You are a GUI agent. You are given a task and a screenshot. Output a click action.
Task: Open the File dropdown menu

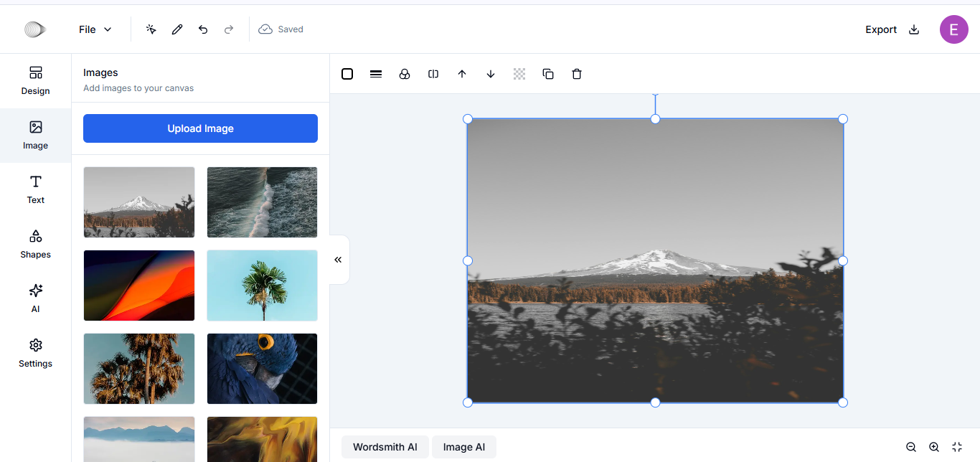coord(95,29)
